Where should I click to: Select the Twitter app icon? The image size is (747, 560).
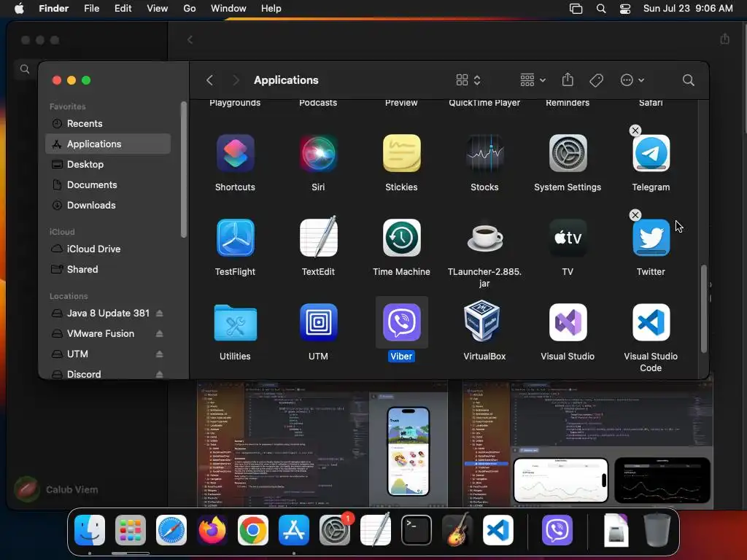click(651, 238)
